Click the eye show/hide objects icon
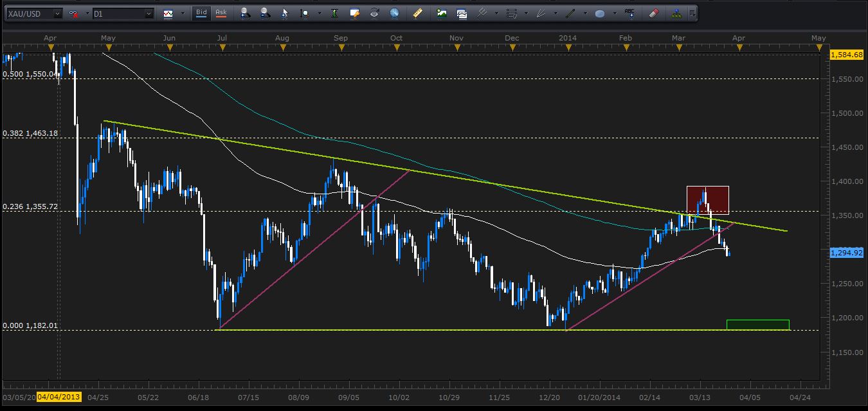Screen dimensions: 868x411 (x=374, y=14)
